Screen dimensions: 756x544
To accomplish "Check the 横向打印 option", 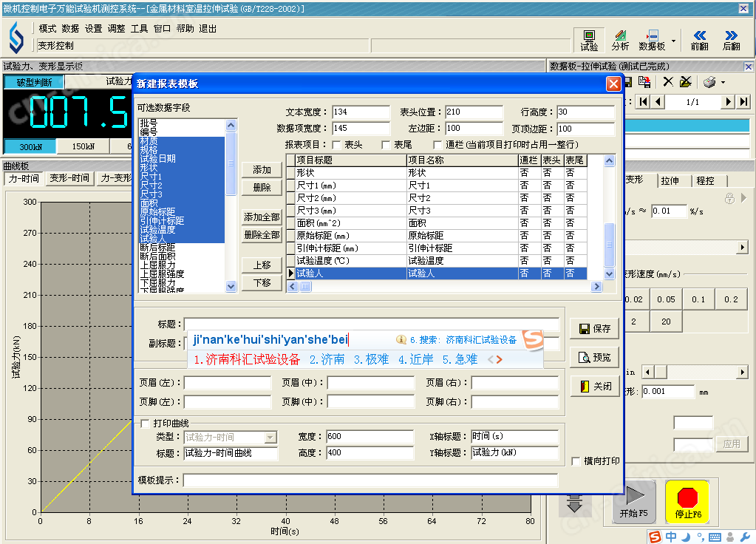I will 577,461.
